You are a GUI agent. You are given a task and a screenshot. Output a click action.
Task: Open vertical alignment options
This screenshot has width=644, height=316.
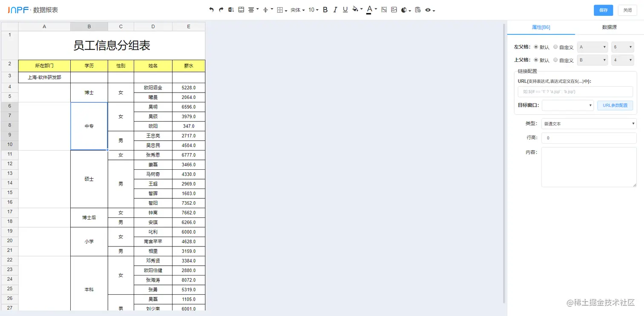click(x=268, y=10)
